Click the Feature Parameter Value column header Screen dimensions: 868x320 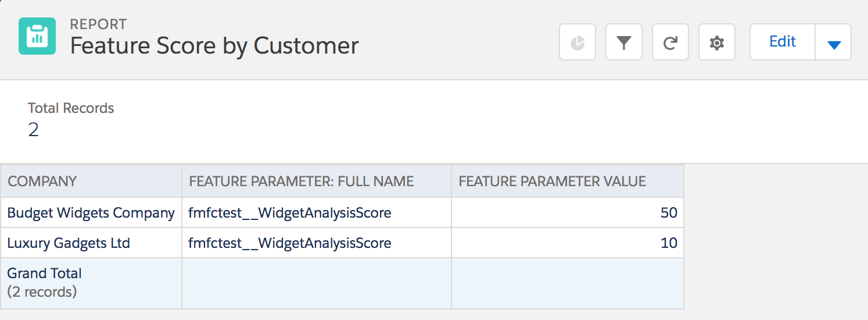click(x=552, y=181)
